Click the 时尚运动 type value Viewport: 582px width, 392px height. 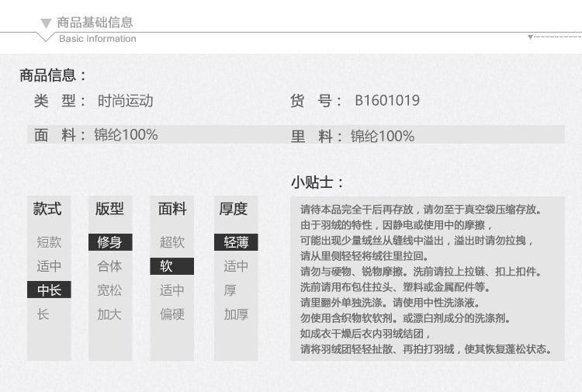tap(126, 101)
